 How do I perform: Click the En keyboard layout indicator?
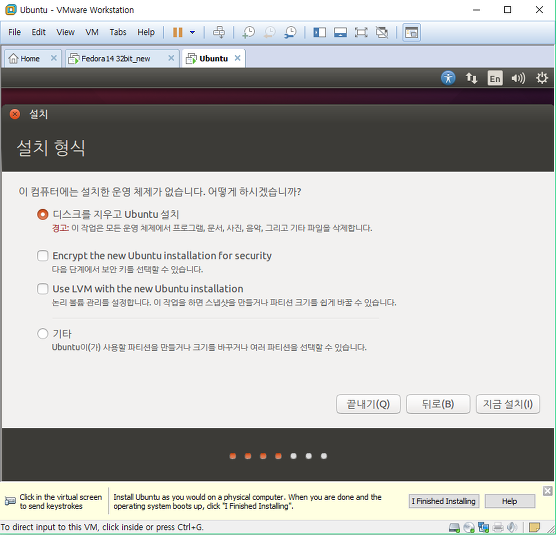coord(495,78)
